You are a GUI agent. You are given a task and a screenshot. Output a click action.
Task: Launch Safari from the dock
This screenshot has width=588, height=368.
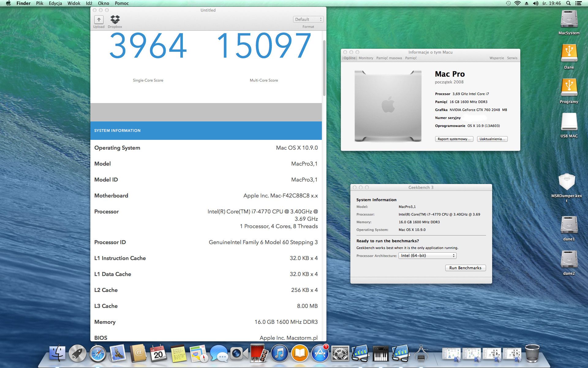coord(98,353)
